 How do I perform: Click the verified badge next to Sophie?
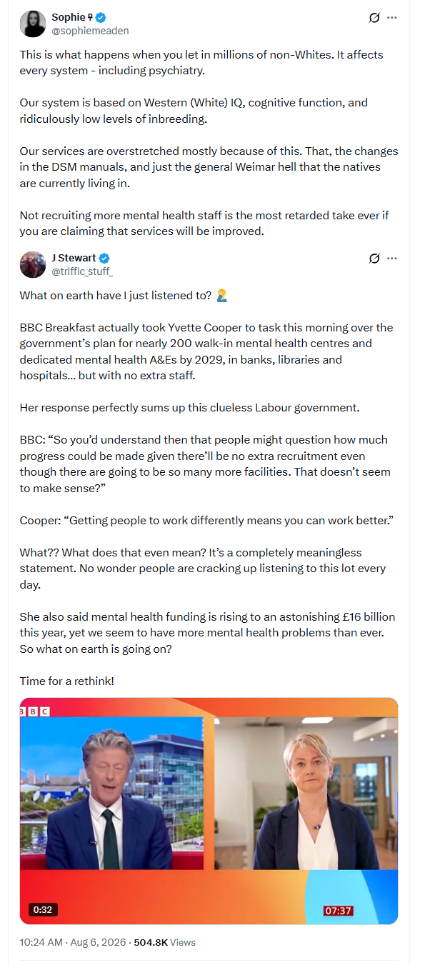click(x=101, y=18)
